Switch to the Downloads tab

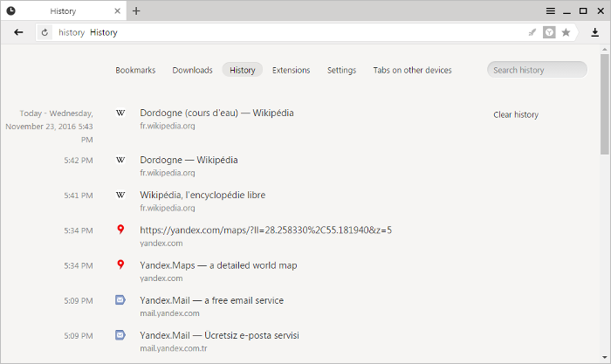pyautogui.click(x=193, y=70)
